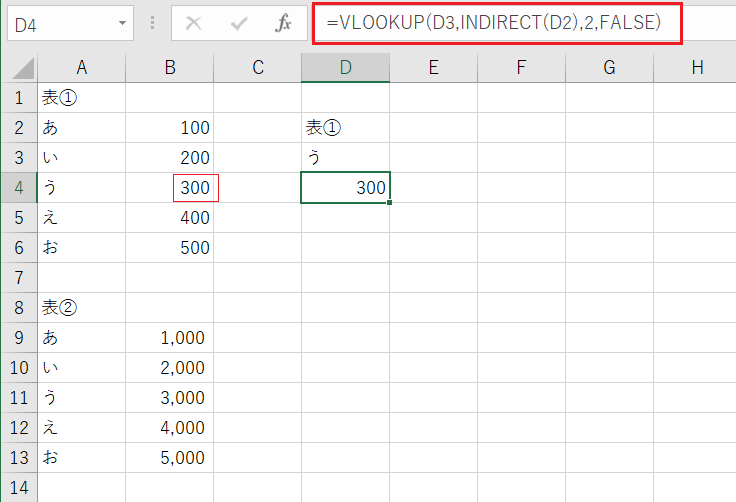Screen dimensions: 736x502
Task: Click the Cancel X icon in formula bar
Action: tap(194, 24)
